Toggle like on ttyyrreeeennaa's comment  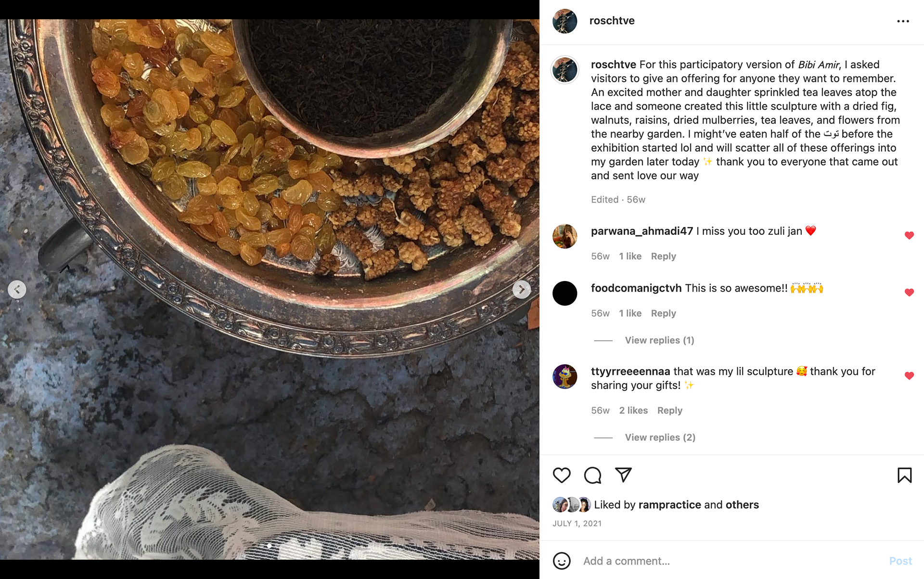point(909,376)
